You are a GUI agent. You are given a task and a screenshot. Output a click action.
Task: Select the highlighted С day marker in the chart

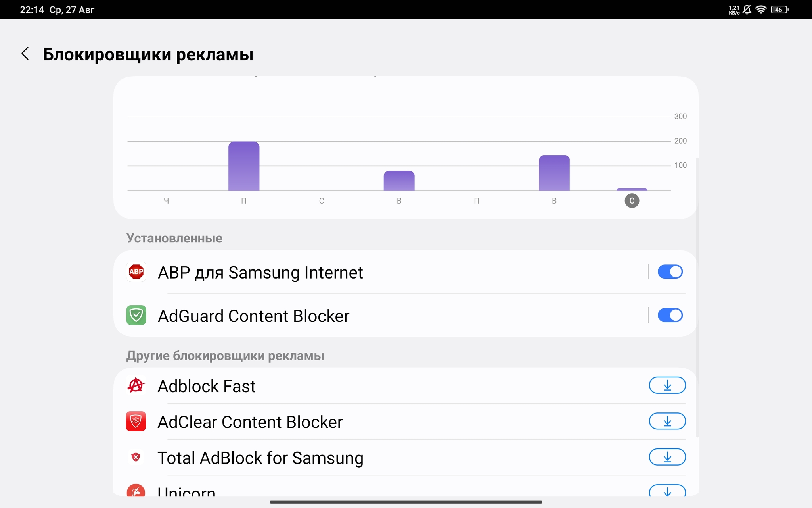[632, 201]
